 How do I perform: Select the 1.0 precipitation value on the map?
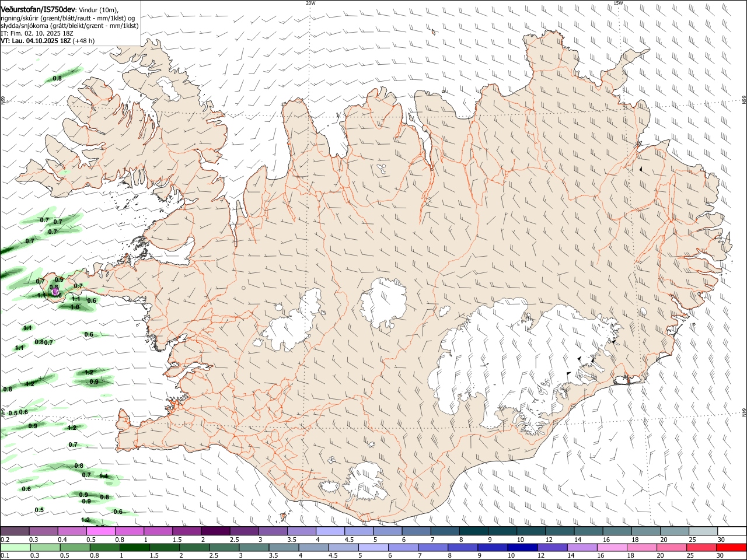pos(75,307)
